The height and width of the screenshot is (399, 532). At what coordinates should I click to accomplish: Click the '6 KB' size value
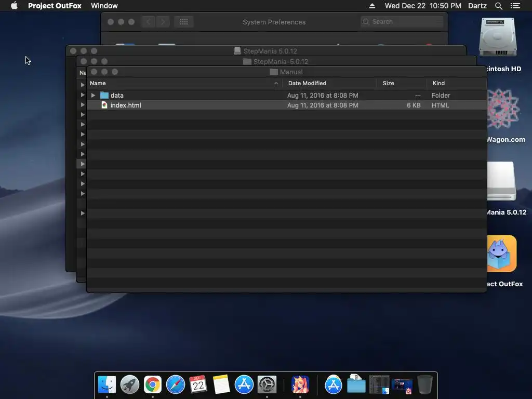[x=414, y=105]
